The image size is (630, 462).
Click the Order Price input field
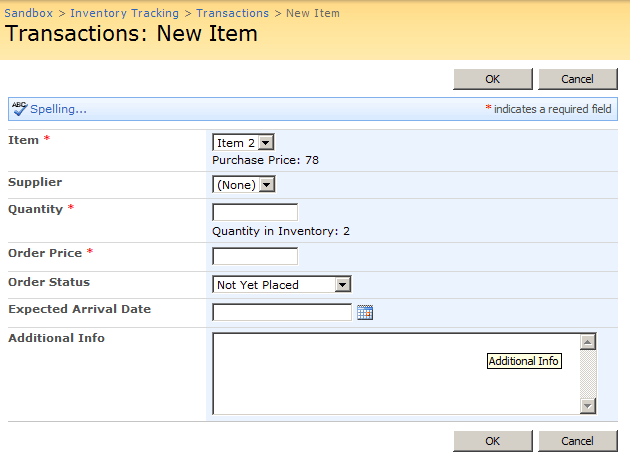pos(255,256)
